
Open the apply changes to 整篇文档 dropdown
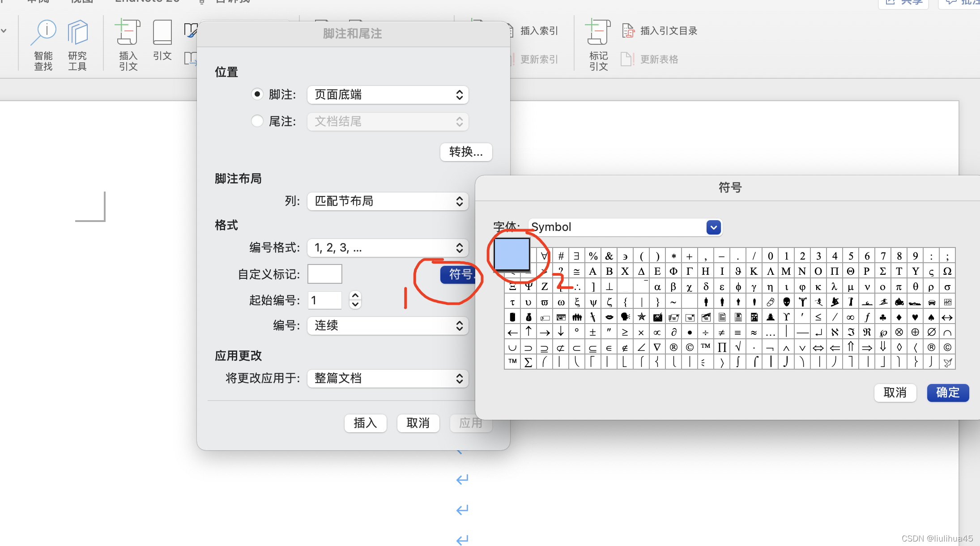tap(388, 379)
